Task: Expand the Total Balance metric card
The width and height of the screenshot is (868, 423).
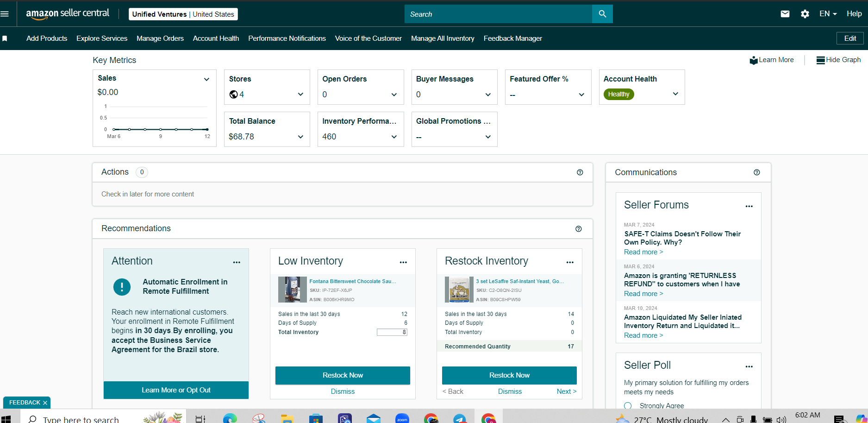Action: [x=300, y=137]
